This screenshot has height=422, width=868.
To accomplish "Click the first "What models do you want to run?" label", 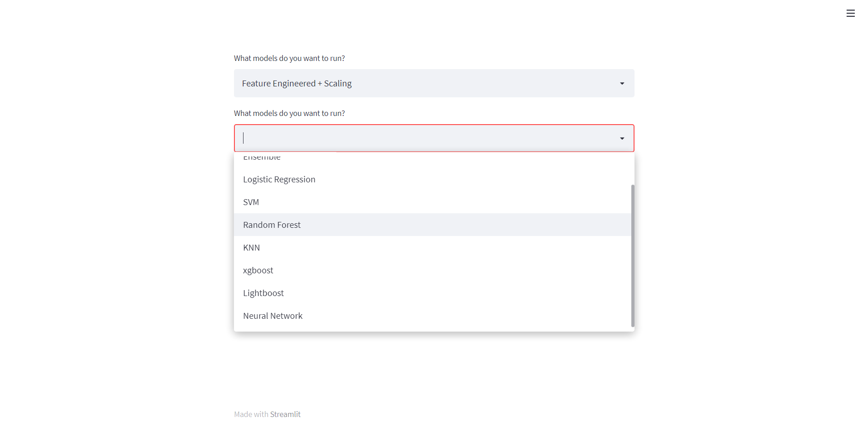I will 289,58.
